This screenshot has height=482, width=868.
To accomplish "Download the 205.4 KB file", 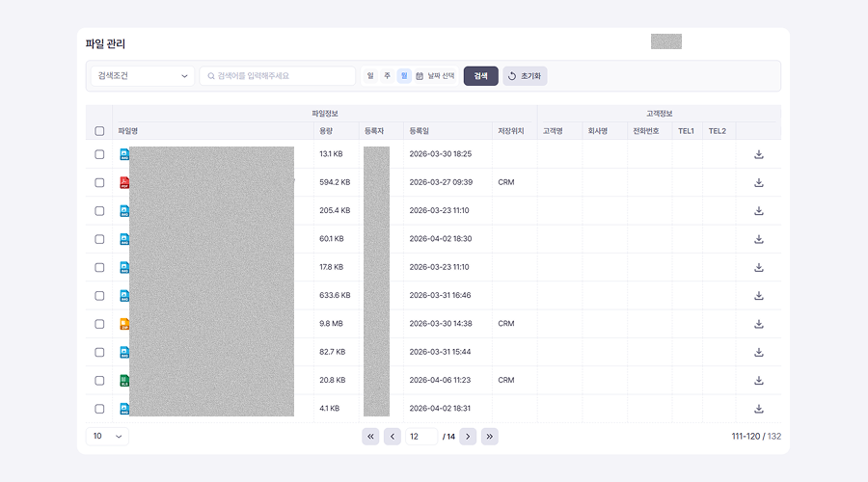I will click(758, 211).
